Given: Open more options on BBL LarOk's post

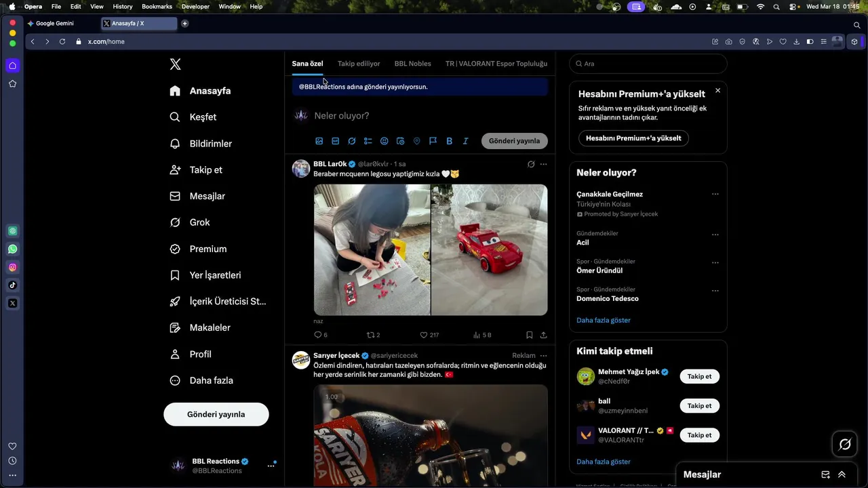Looking at the screenshot, I should point(543,164).
